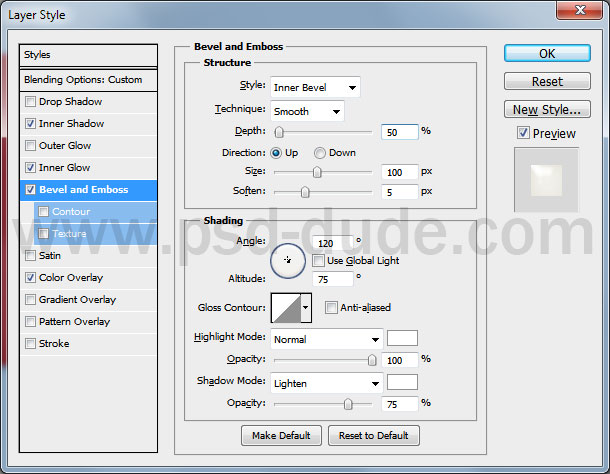
Task: Click the Shadow Opacity value field
Action: point(400,404)
